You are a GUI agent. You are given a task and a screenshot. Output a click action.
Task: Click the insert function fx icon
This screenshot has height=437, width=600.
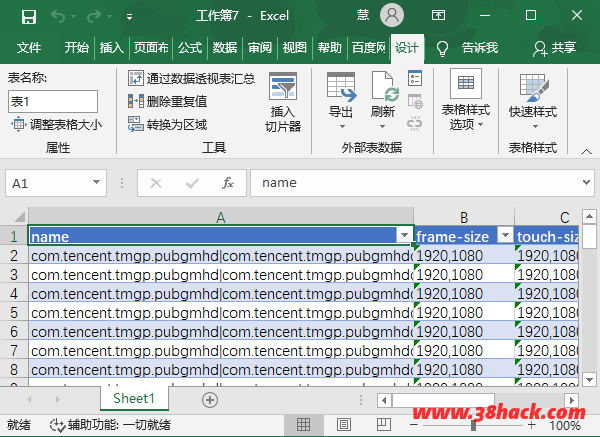pyautogui.click(x=228, y=183)
